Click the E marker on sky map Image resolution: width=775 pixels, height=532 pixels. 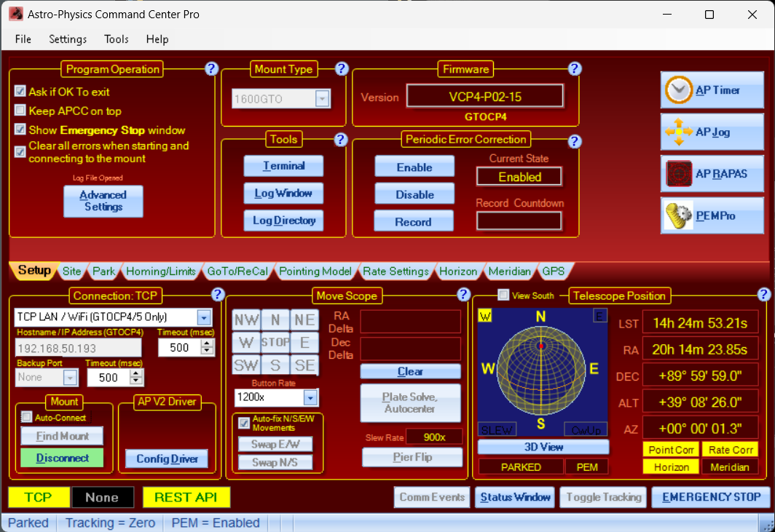pyautogui.click(x=599, y=316)
